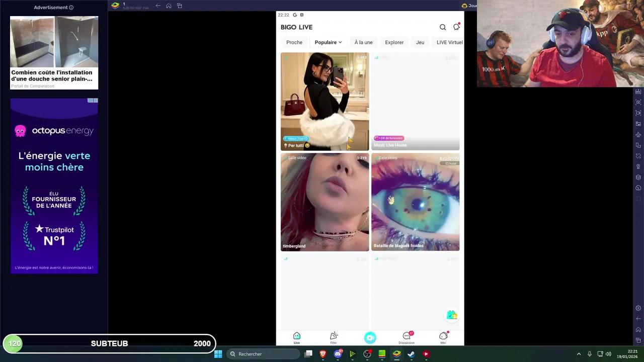Switch to Proche tab
Image resolution: width=644 pixels, height=362 pixels.
(x=294, y=42)
